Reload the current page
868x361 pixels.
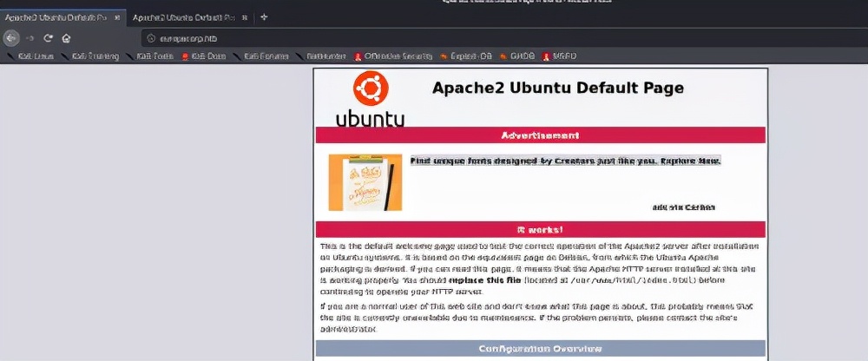pos(48,38)
